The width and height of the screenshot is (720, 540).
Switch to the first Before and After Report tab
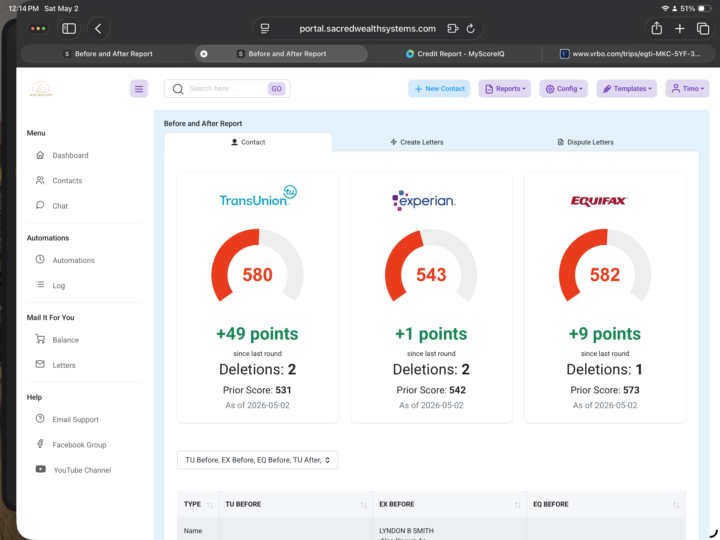pyautogui.click(x=108, y=54)
